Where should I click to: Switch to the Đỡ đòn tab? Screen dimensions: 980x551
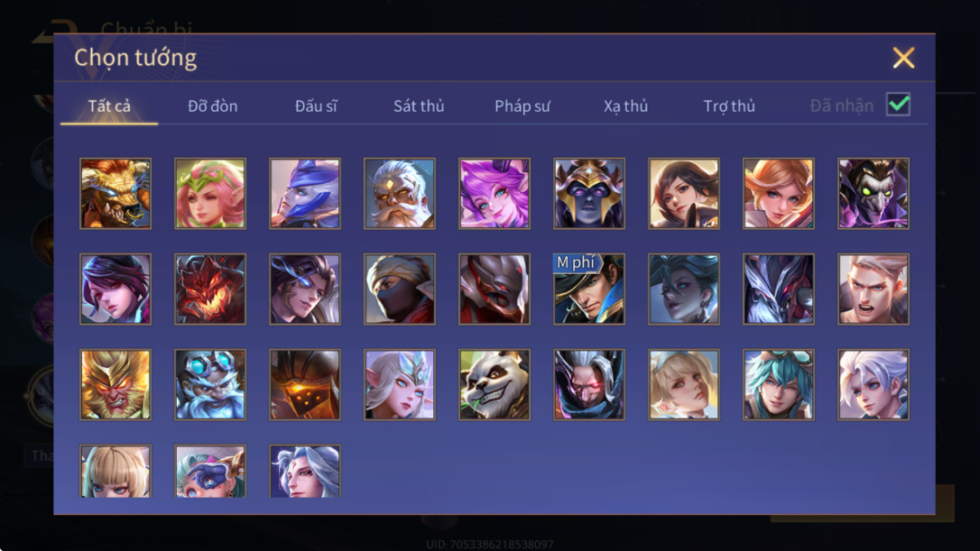(x=212, y=106)
